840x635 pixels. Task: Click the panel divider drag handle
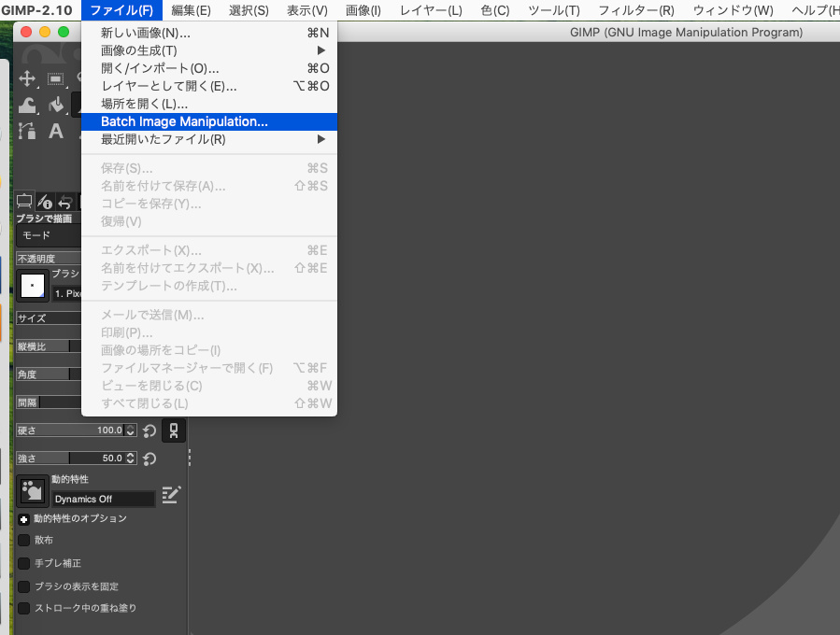190,458
